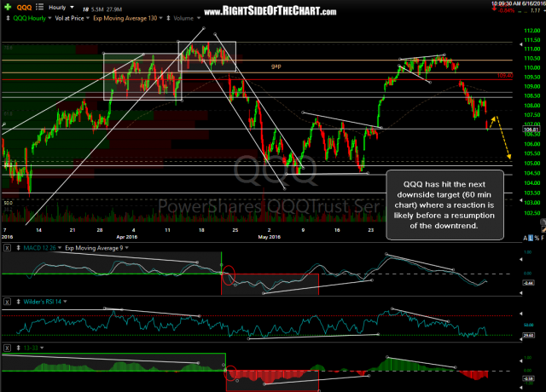The height and width of the screenshot is (392, 546).
Task: Click the MACD pane bottom scale triangle
Action: pos(521,293)
